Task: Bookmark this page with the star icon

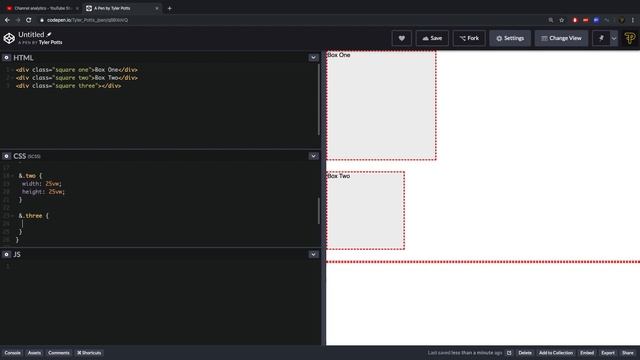Action: point(562,20)
